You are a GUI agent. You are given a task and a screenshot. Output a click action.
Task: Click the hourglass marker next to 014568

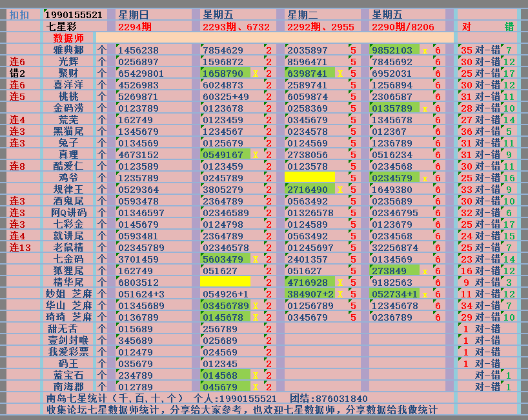tap(255, 375)
